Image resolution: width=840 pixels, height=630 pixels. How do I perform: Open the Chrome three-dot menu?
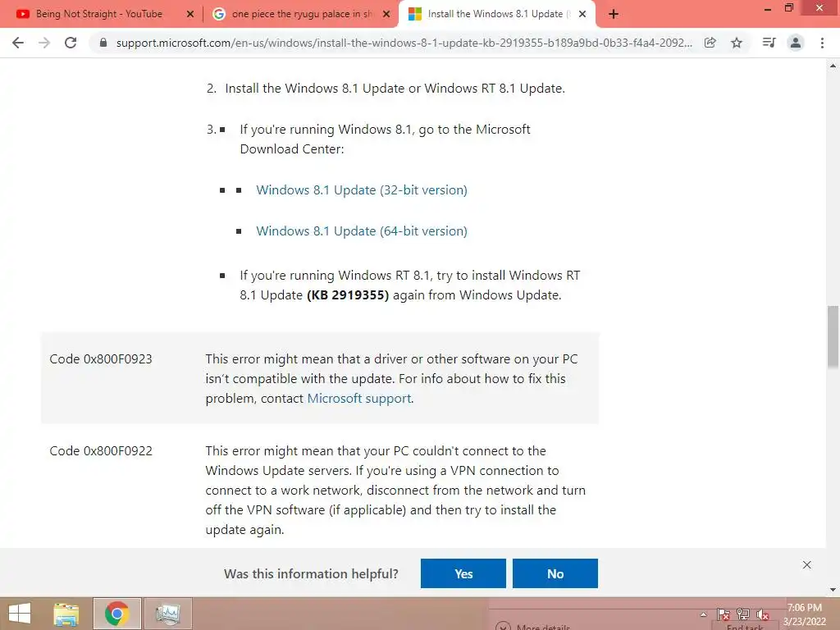coord(822,43)
